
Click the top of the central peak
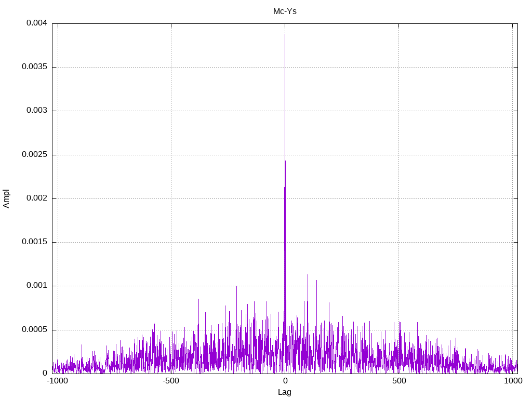pyautogui.click(x=285, y=34)
